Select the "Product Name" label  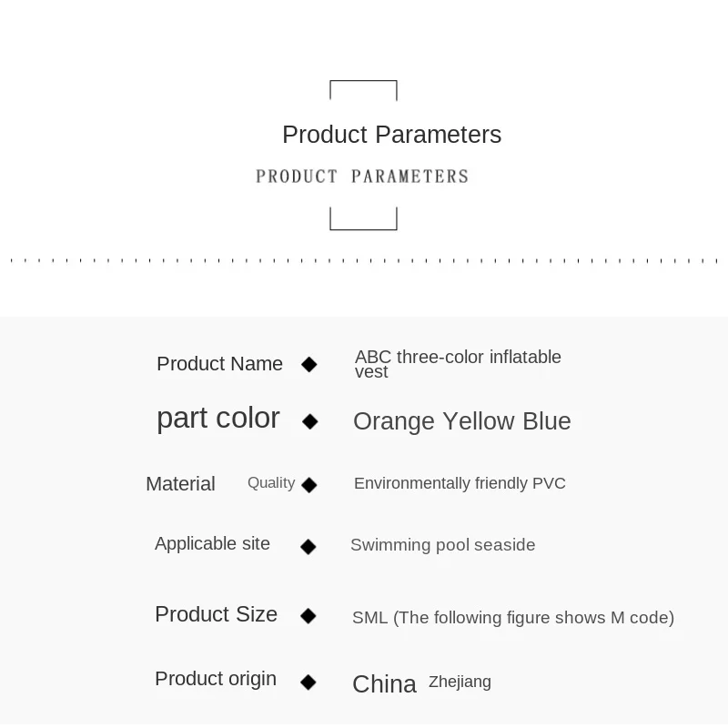tap(219, 364)
